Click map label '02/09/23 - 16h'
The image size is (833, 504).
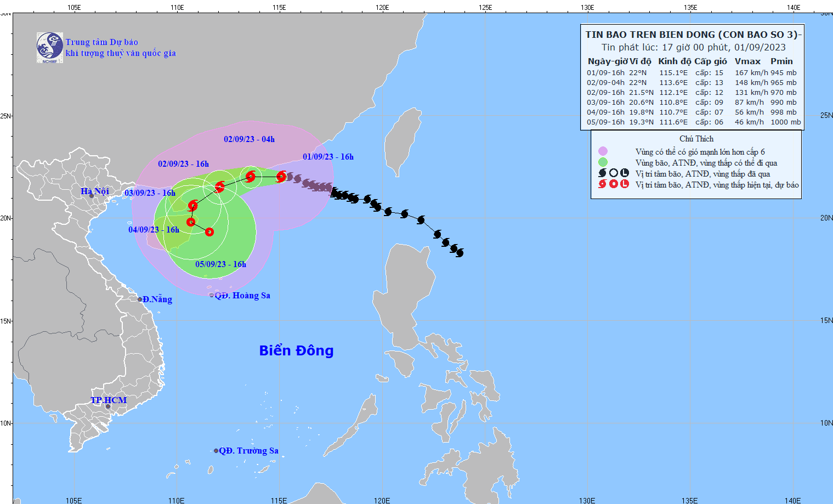coord(183,164)
